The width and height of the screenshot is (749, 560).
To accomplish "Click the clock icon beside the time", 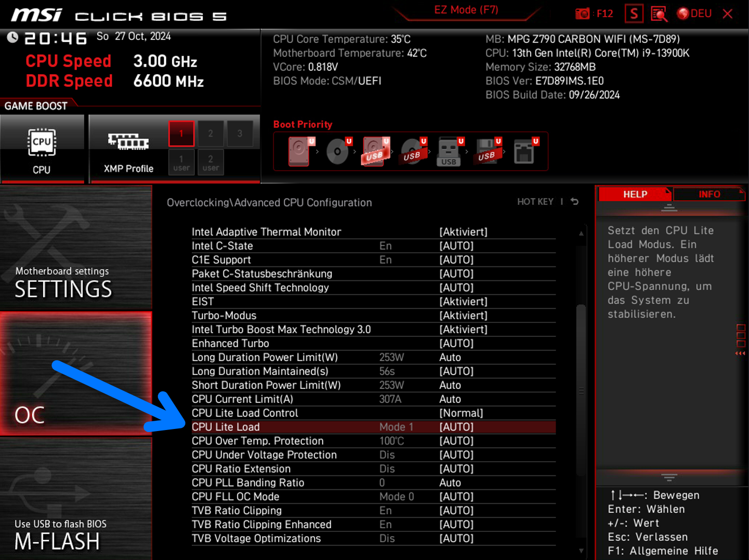I will point(12,37).
